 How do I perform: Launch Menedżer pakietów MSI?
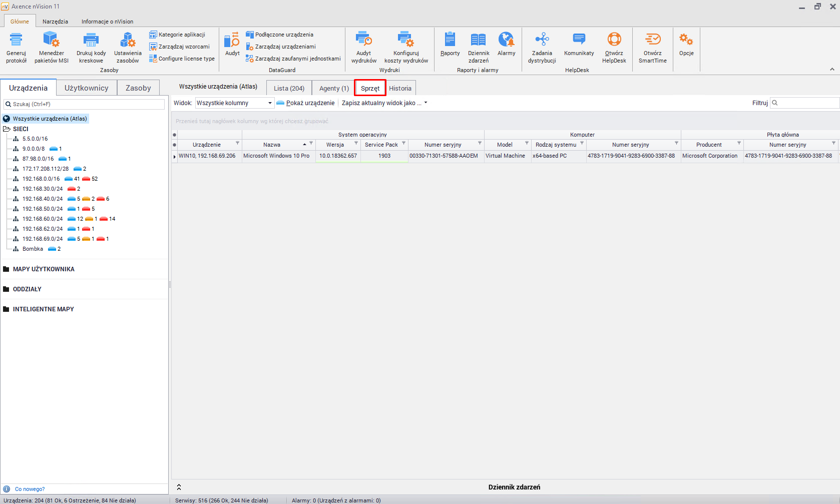point(51,47)
